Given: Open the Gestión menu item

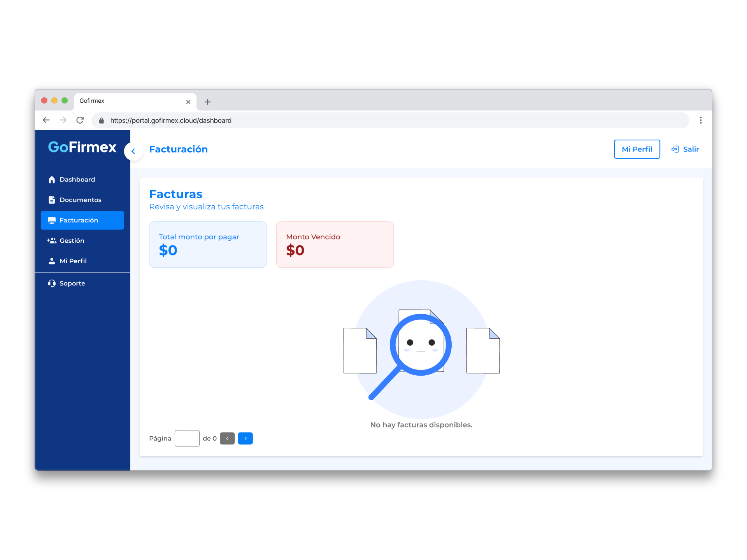Looking at the screenshot, I should pos(72,241).
